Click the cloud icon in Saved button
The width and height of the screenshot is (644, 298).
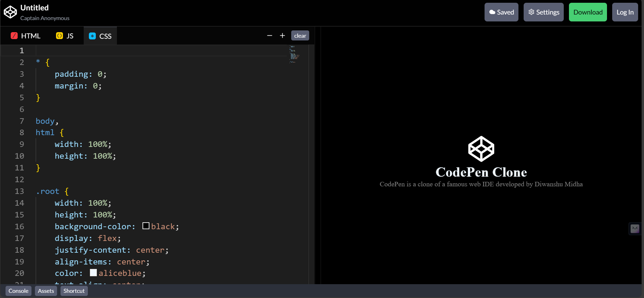[492, 12]
